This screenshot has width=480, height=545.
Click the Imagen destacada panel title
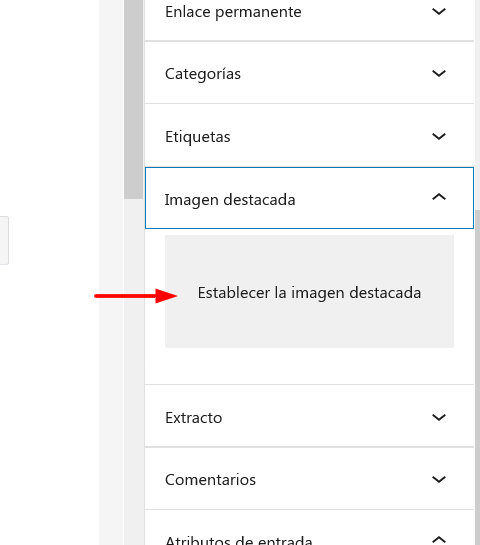(230, 200)
